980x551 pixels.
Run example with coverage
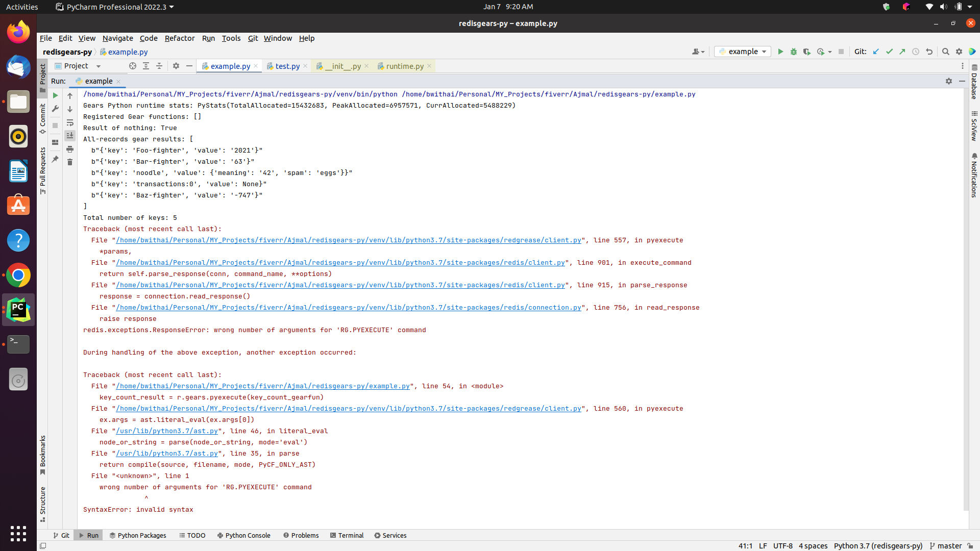pyautogui.click(x=807, y=52)
